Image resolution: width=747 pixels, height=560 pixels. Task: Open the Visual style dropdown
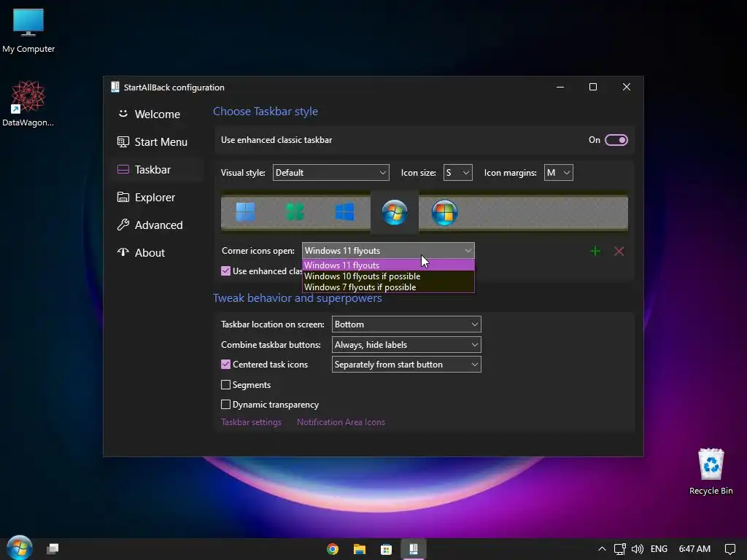pyautogui.click(x=330, y=172)
